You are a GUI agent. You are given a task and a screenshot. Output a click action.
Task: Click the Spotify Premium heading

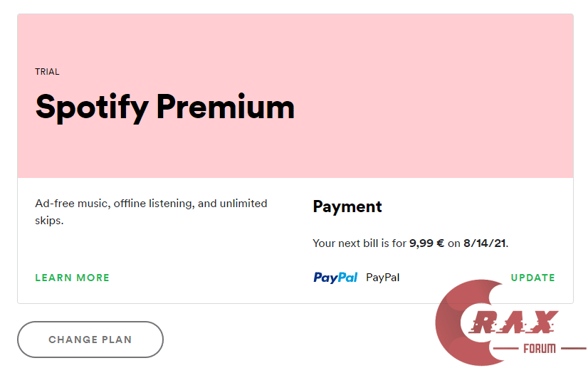[x=164, y=107]
